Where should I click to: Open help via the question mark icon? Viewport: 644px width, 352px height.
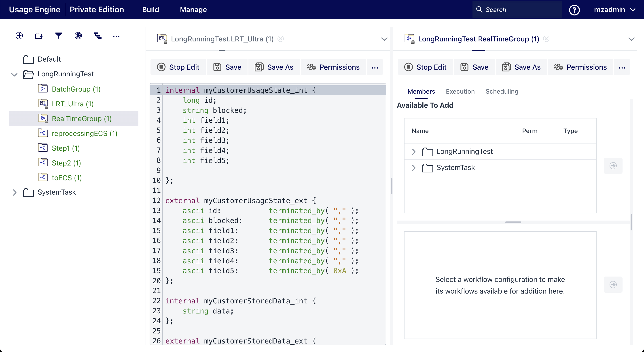574,9
